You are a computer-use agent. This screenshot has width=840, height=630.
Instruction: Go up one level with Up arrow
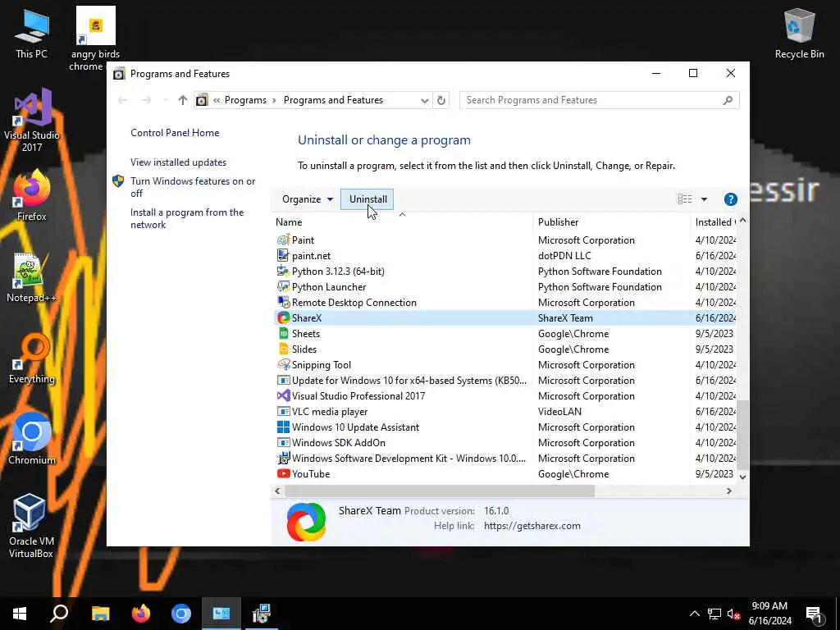point(183,100)
